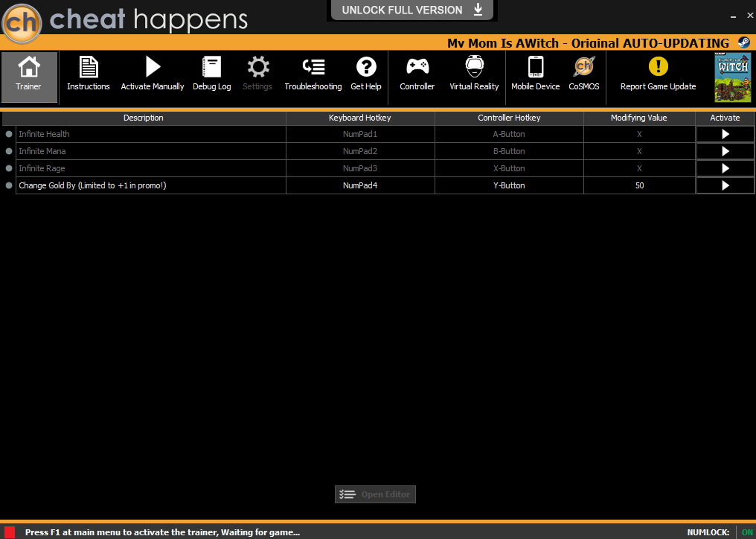
Task: Click Unlock Full Version button
Action: pos(412,10)
